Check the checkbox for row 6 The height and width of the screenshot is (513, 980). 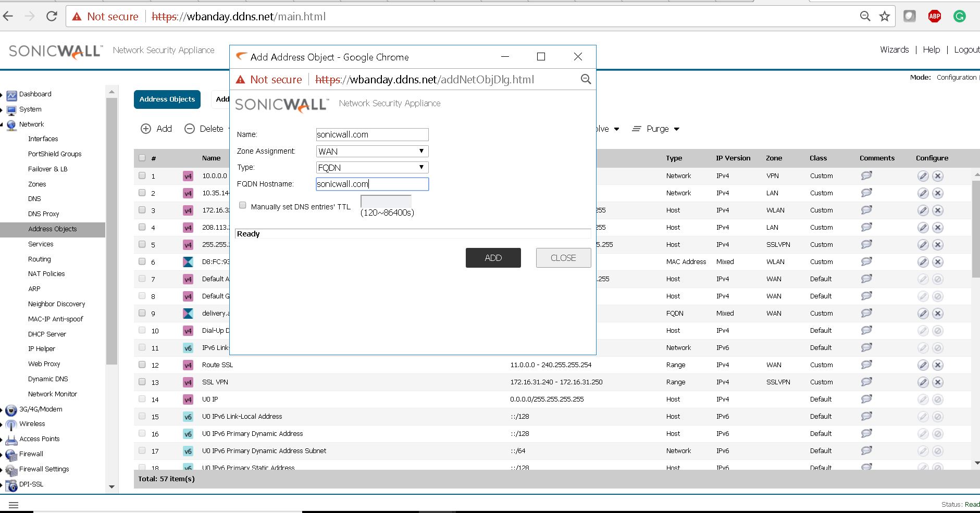142,261
